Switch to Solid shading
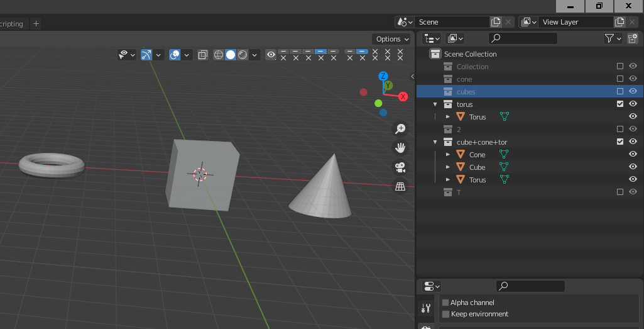 click(231, 55)
